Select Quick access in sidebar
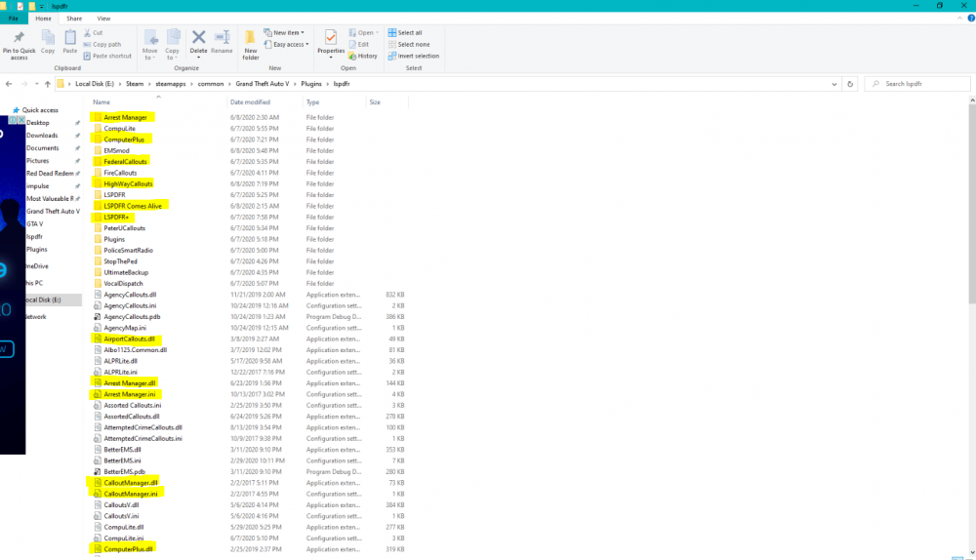The width and height of the screenshot is (976, 560). coord(40,110)
